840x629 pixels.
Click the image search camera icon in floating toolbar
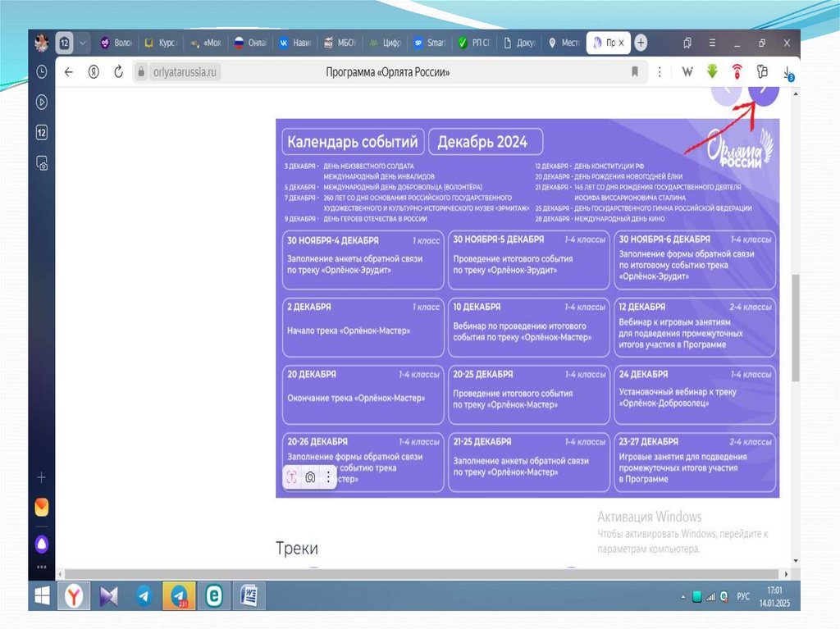click(x=310, y=476)
